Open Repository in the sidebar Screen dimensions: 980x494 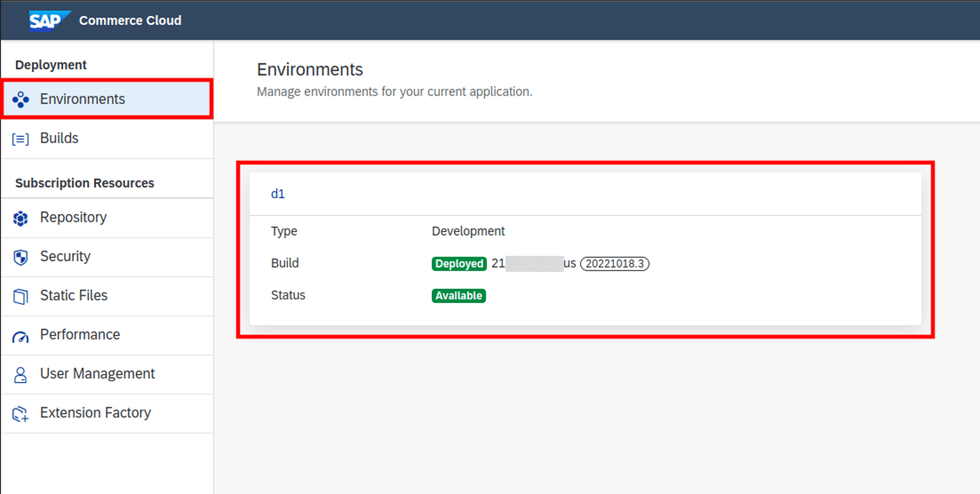click(107, 218)
